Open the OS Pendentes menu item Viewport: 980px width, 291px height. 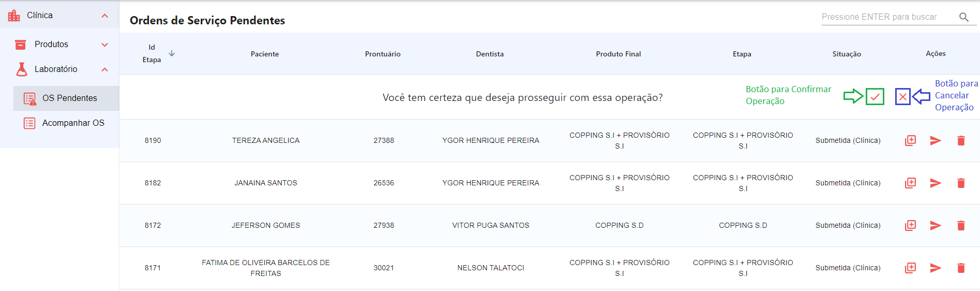[x=69, y=98]
